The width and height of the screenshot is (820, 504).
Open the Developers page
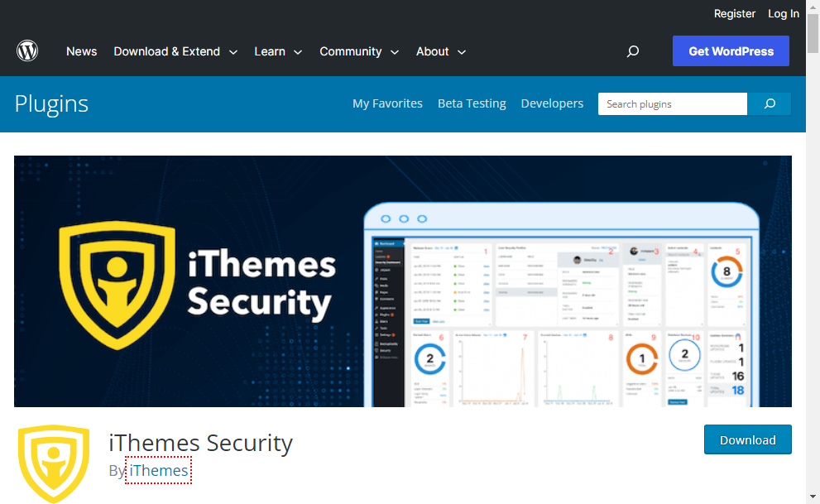pos(552,103)
